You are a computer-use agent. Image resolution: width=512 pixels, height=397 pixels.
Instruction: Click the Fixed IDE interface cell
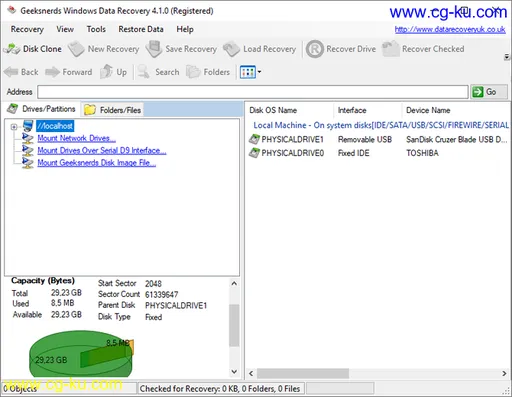tap(353, 153)
